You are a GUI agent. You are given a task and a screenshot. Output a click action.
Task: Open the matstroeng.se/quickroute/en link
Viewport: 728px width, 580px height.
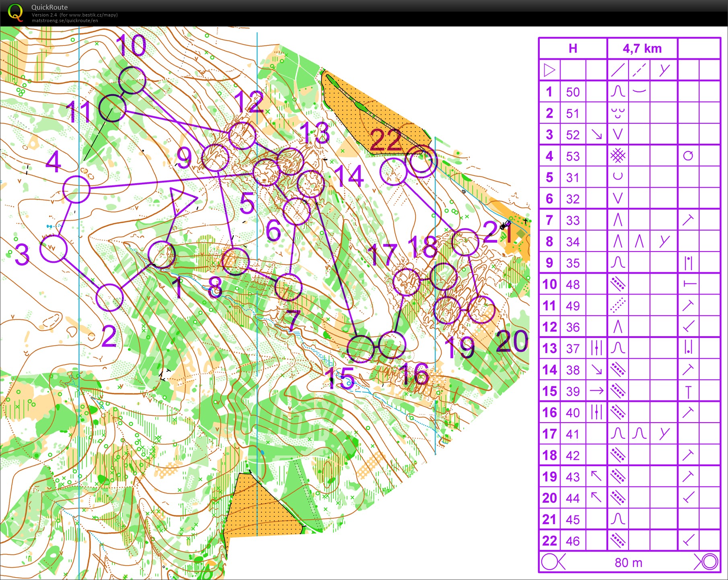tap(65, 21)
